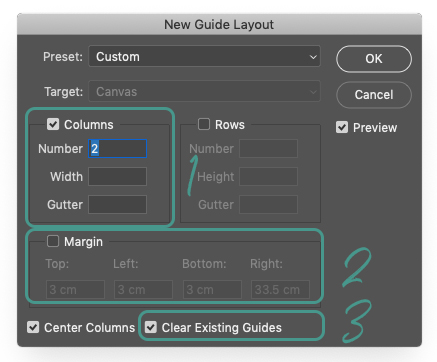Click the Margin Bottom field
The height and width of the screenshot is (362, 437).
(x=212, y=289)
